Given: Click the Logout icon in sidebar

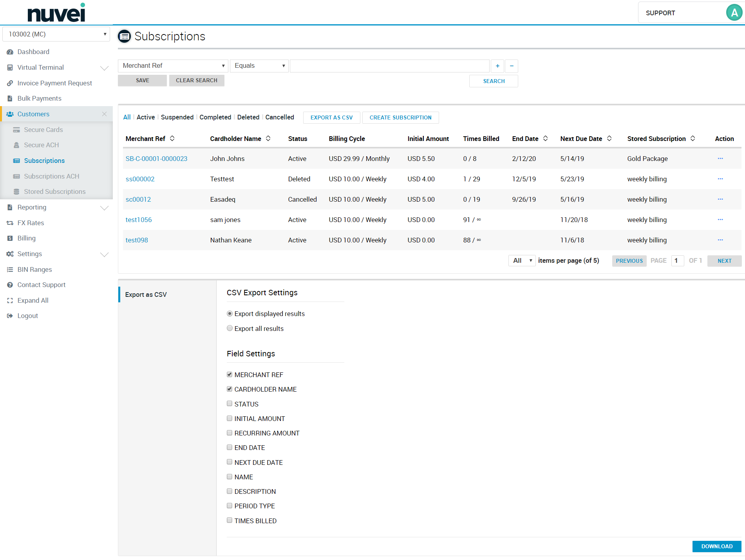Looking at the screenshot, I should [10, 316].
